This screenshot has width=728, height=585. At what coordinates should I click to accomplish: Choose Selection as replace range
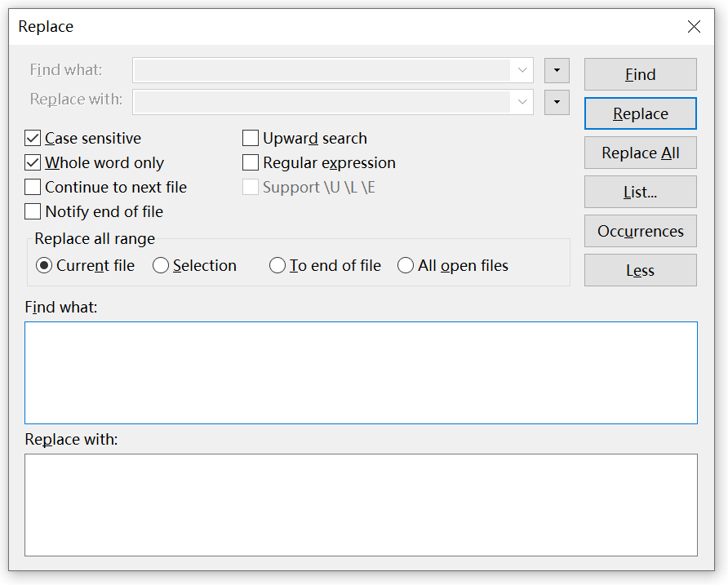(161, 266)
